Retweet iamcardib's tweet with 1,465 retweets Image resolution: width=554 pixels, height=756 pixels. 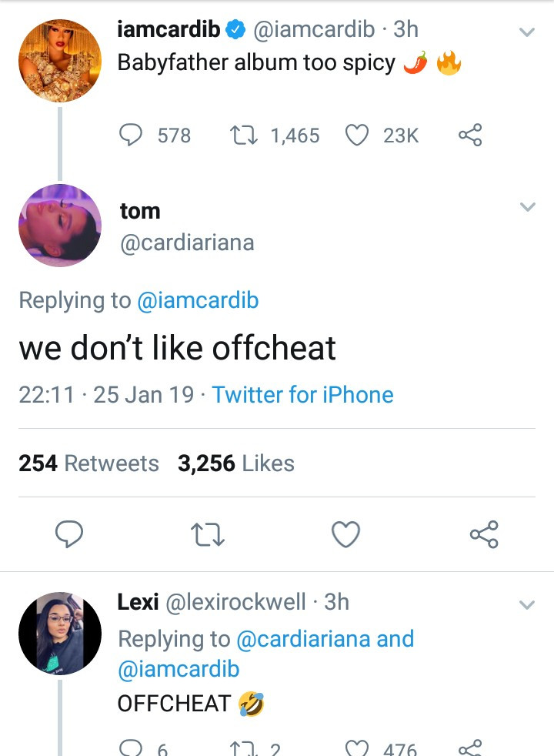click(245, 135)
